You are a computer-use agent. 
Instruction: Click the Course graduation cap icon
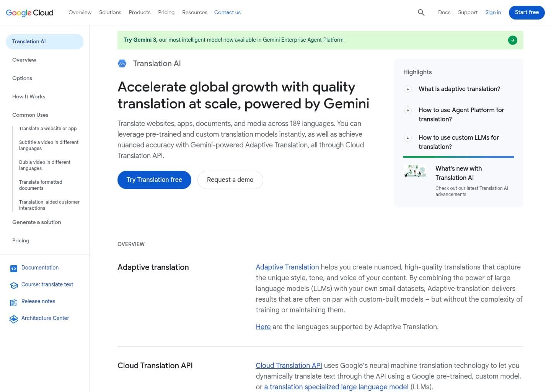14,286
